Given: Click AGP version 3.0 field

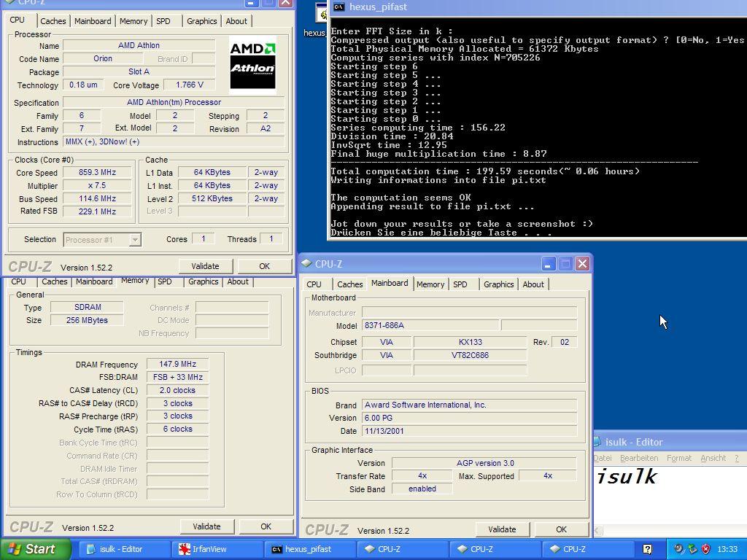Looking at the screenshot, I should (484, 463).
